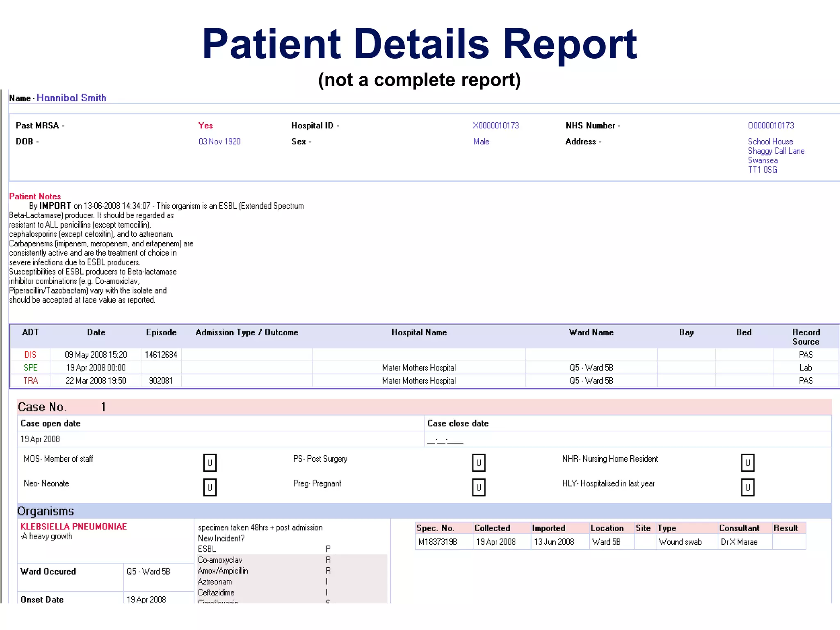Click postcode TT1 0SG
840x630 pixels.
click(762, 170)
